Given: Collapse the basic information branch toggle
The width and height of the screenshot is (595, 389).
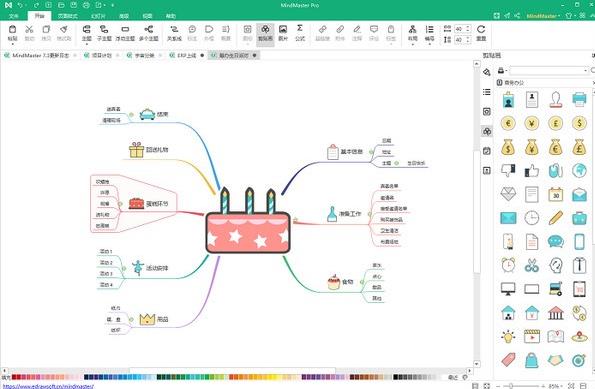Looking at the screenshot, I should 371,152.
